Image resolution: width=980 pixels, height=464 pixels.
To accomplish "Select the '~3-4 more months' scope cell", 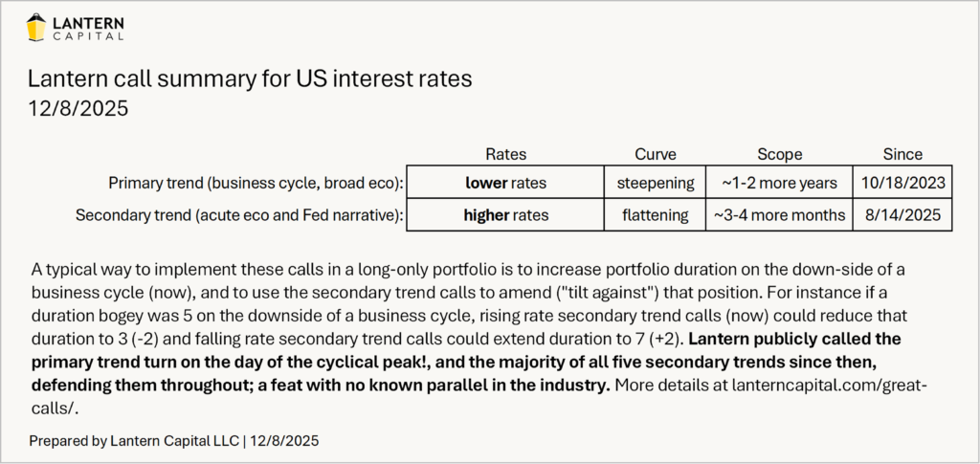I will tap(779, 215).
